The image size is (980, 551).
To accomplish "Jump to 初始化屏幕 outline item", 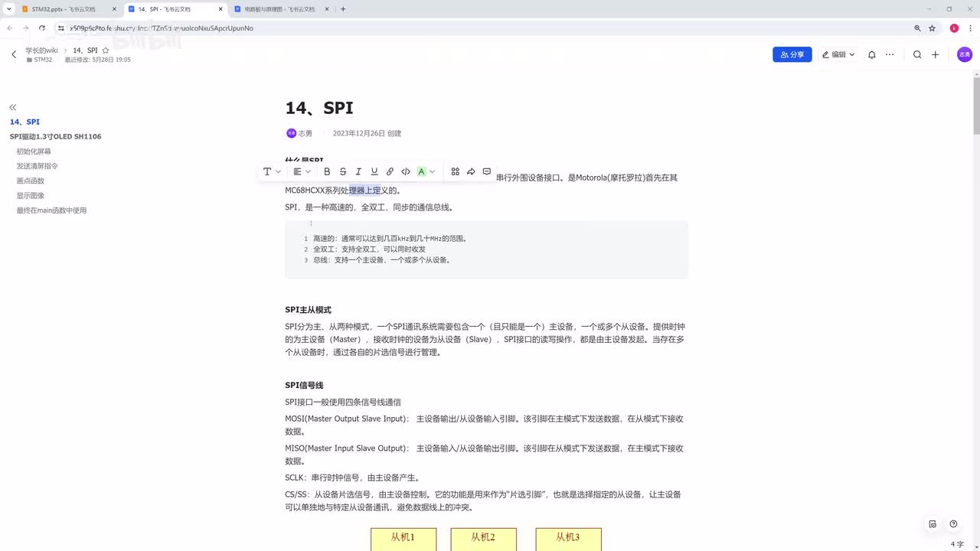I will 34,152.
